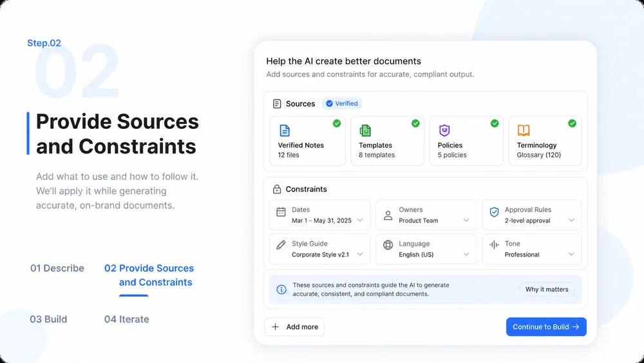The width and height of the screenshot is (644, 363).
Task: Click the '12 files' text
Action: tap(289, 155)
